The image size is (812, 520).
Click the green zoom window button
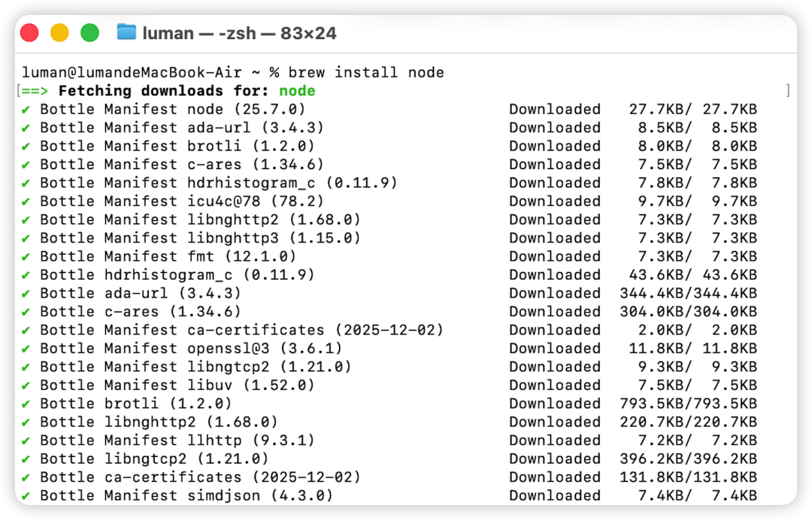(90, 32)
